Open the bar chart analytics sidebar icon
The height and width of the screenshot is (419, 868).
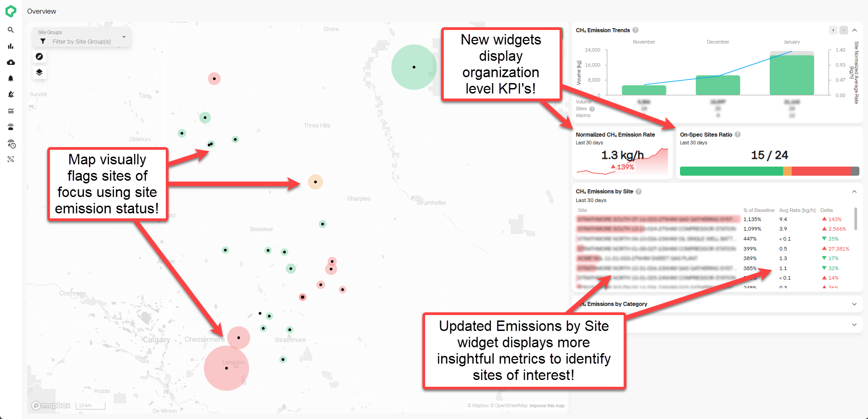(x=11, y=46)
